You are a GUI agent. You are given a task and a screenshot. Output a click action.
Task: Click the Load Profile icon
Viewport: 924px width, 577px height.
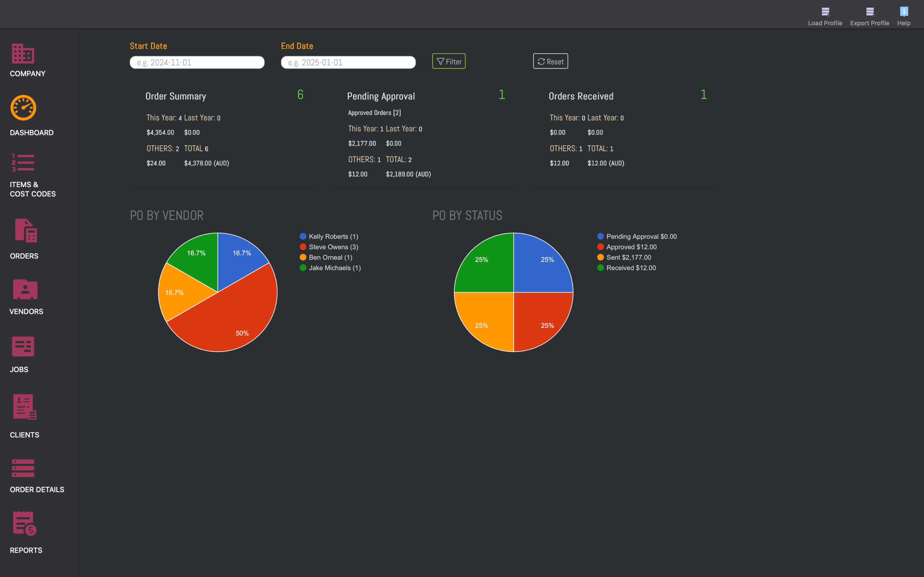[x=825, y=12]
